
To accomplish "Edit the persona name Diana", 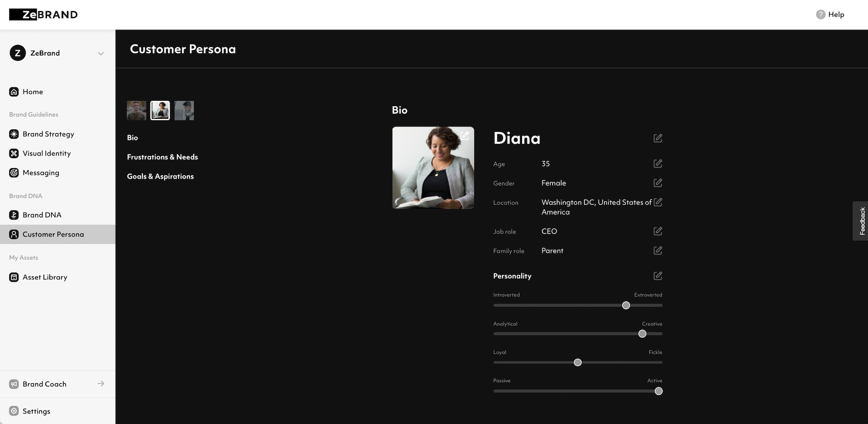I will (658, 138).
